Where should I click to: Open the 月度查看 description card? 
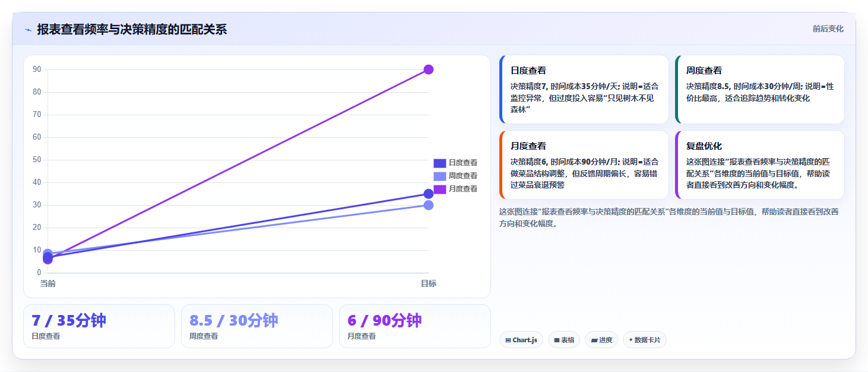click(584, 165)
